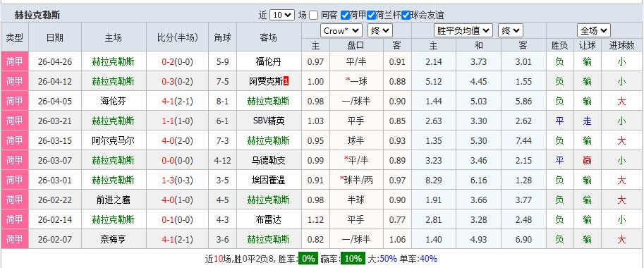The height and width of the screenshot is (268, 644).
Task: Click the 荷甲 league tag for 26-04-26
Action: tap(15, 61)
